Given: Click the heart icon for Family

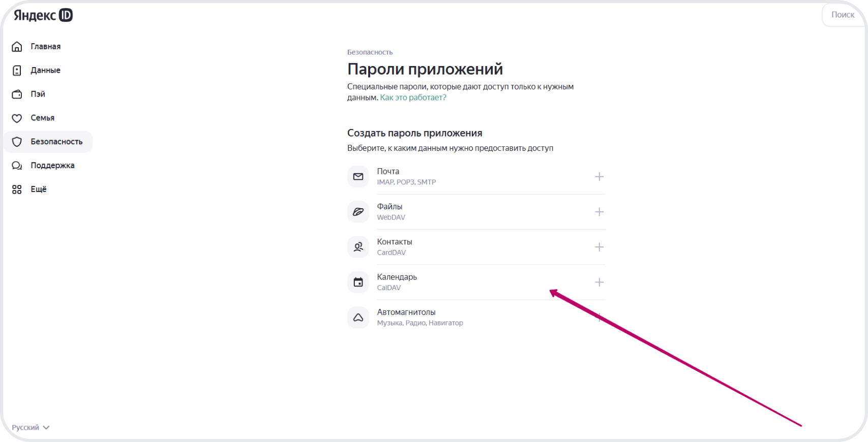Looking at the screenshot, I should [17, 118].
